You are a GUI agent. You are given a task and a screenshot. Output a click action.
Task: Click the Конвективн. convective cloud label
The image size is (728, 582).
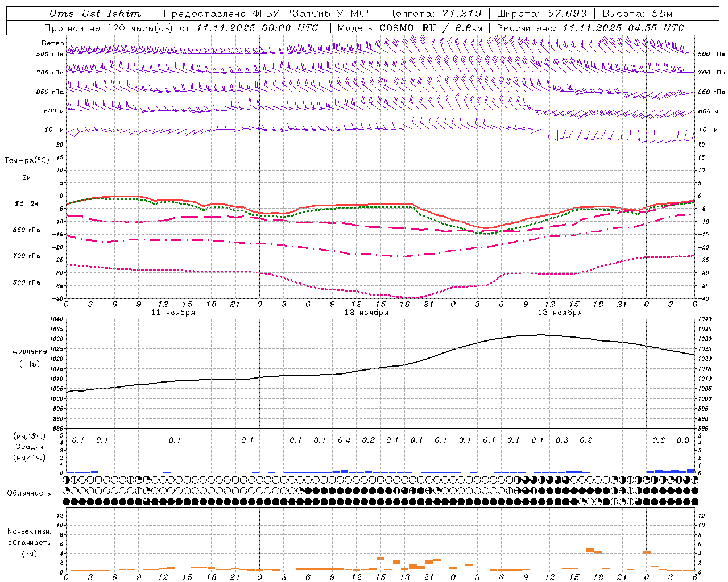coord(29,531)
